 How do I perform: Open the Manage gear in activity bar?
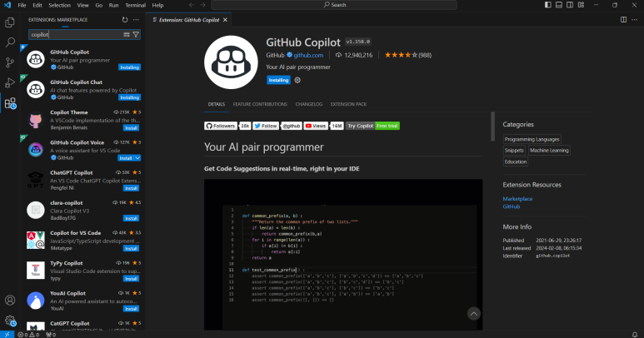pyautogui.click(x=10, y=321)
